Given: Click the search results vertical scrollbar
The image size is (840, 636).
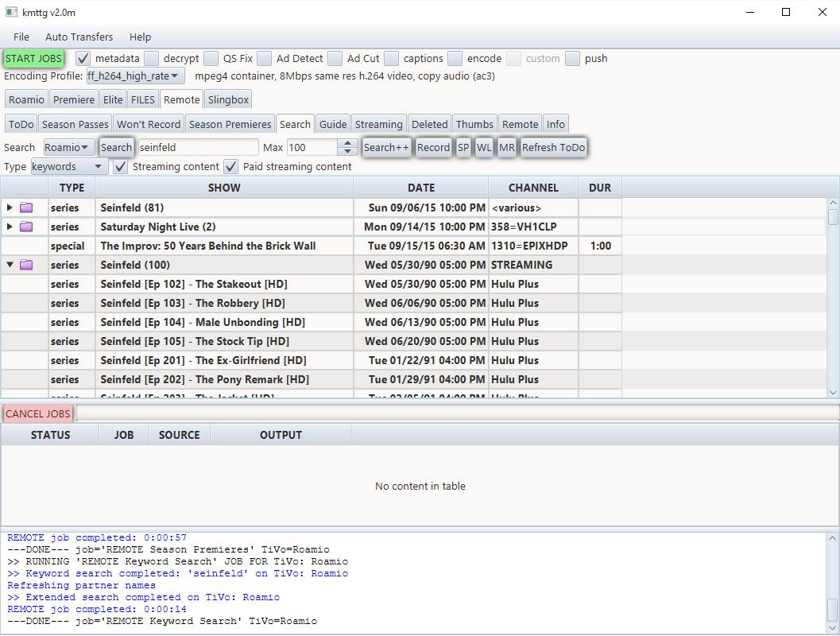Looking at the screenshot, I should (x=833, y=297).
